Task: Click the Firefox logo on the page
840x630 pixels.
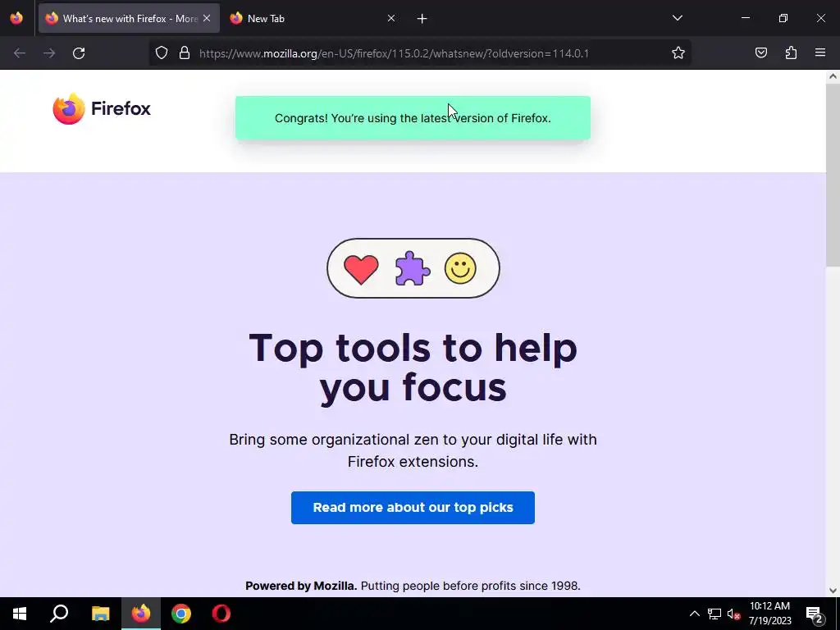Action: point(102,109)
